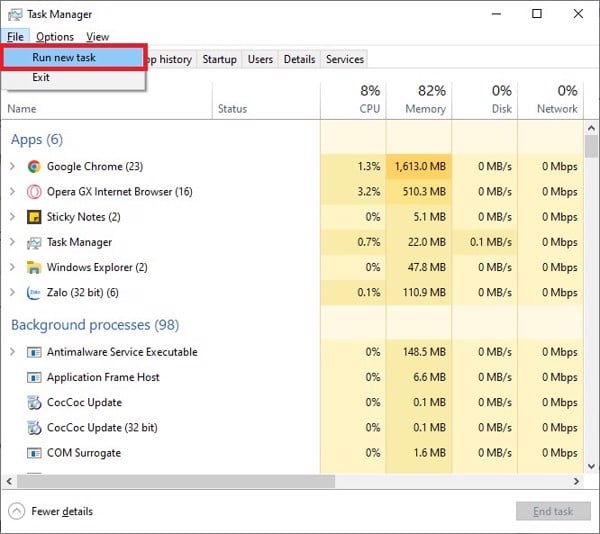Click the Background processes (98) heading
This screenshot has width=600, height=534.
pos(95,325)
